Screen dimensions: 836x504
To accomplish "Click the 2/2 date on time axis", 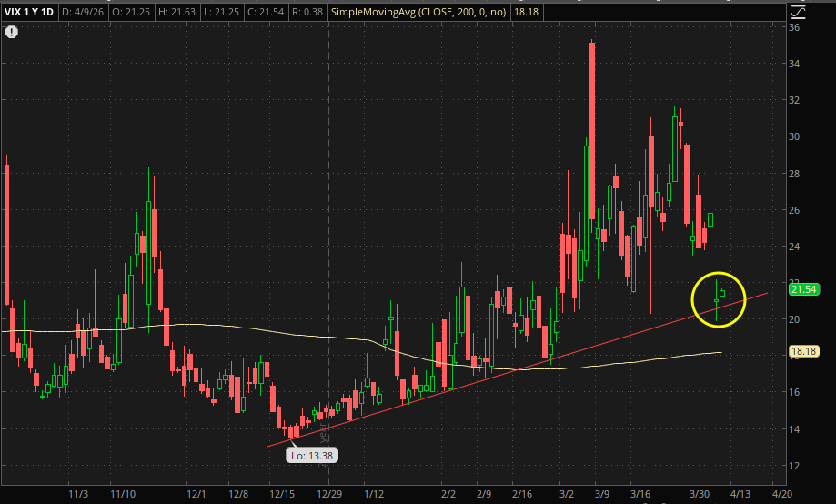I will (x=448, y=494).
